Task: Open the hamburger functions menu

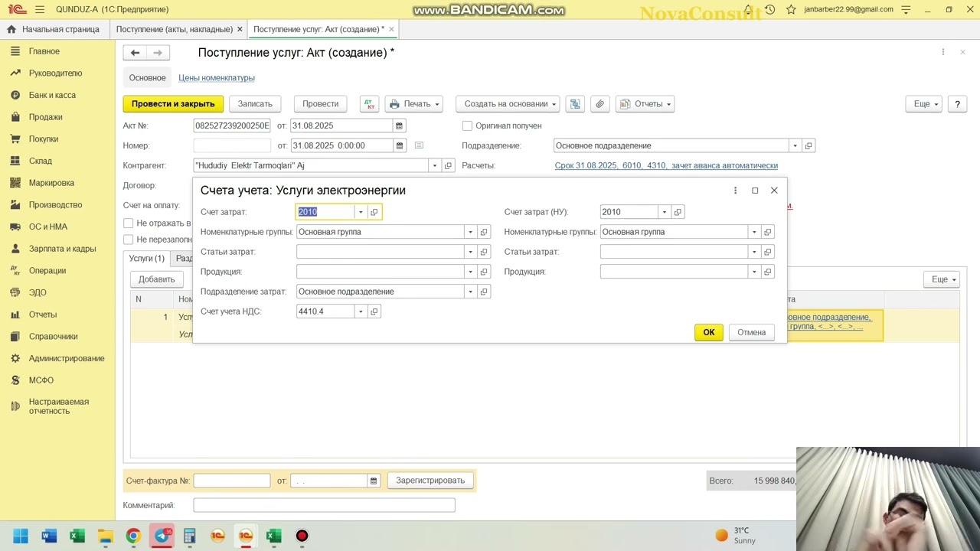Action: point(40,9)
